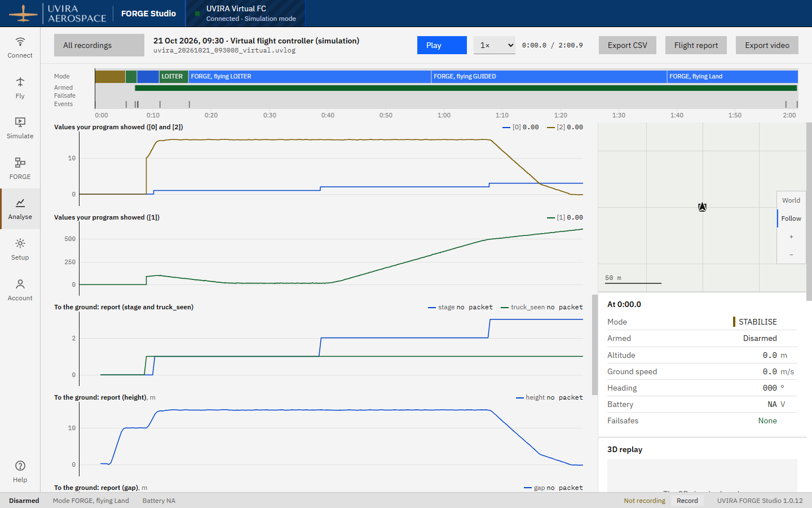
Task: Export the recording as CSV
Action: point(628,45)
